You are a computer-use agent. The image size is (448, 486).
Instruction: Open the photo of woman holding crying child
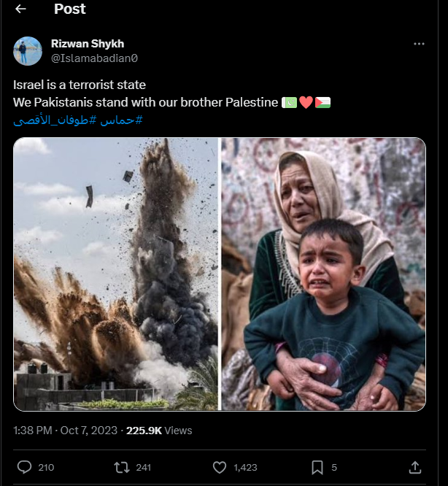pyautogui.click(x=323, y=274)
